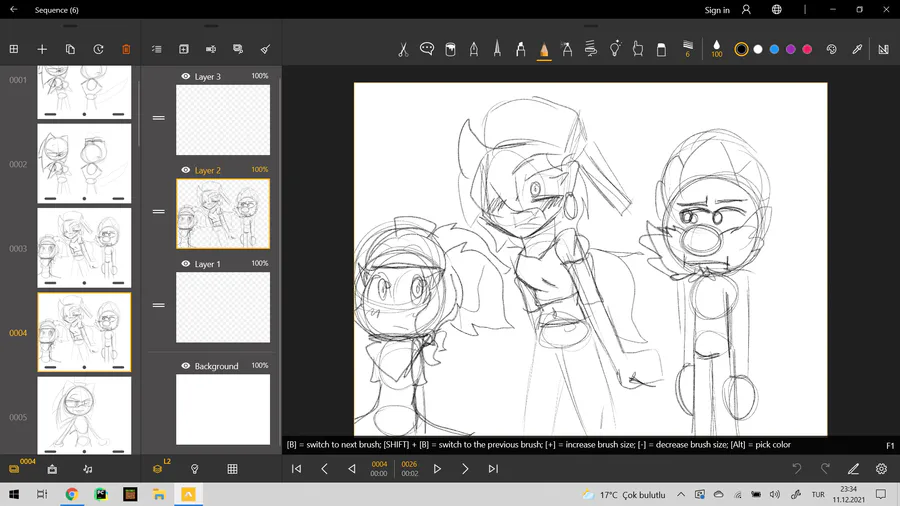
Task: Open the pencil edit mode icon
Action: tap(854, 469)
